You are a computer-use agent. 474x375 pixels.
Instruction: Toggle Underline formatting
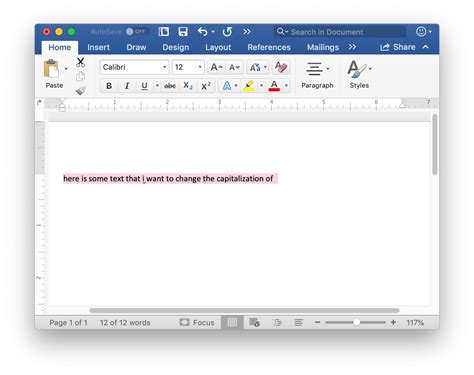144,86
